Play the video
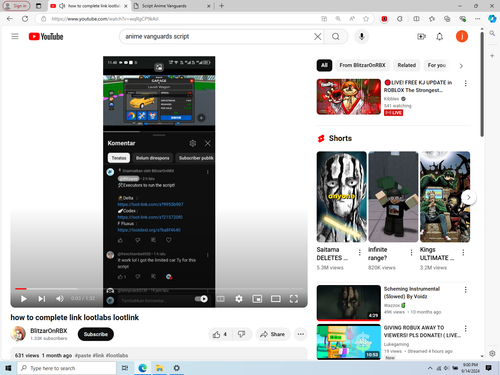The width and height of the screenshot is (500, 375). click(23, 299)
